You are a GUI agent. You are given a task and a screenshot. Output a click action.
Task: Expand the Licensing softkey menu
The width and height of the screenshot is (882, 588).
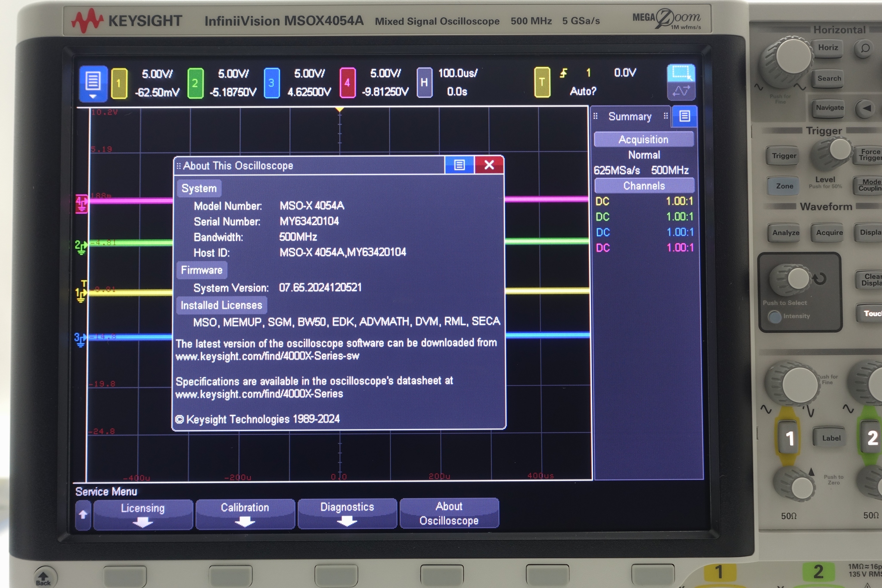point(143,514)
